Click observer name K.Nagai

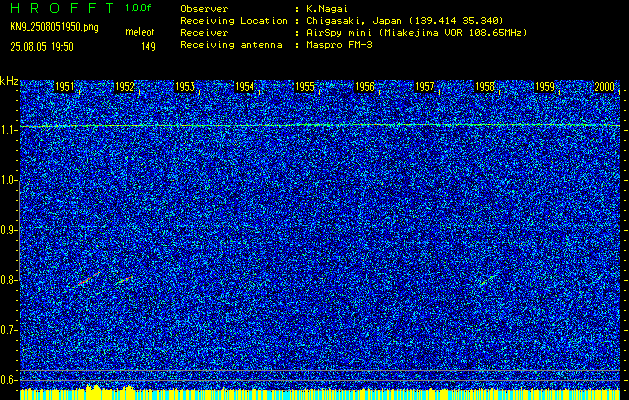(327, 8)
